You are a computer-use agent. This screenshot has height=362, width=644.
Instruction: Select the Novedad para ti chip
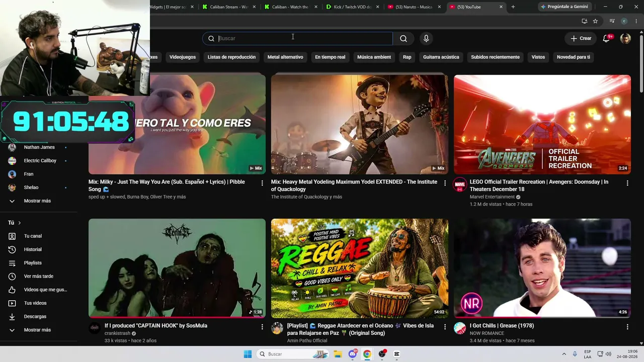tap(574, 57)
